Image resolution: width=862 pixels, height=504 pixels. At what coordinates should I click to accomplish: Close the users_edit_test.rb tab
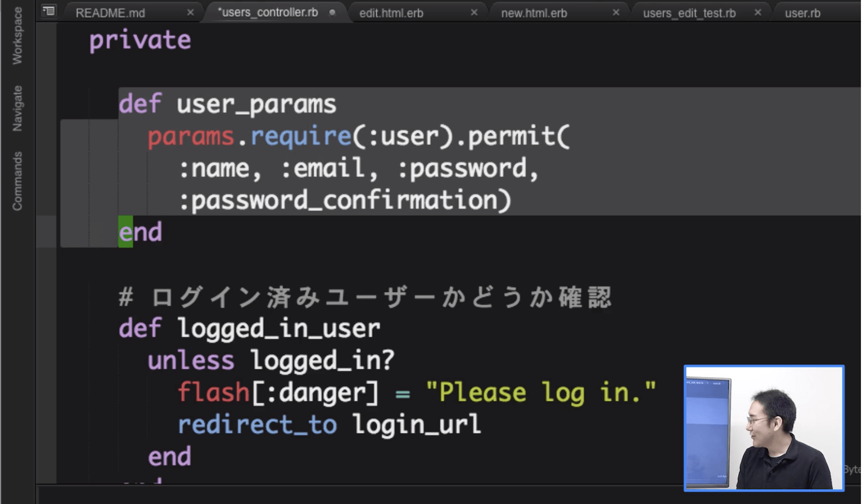point(758,12)
